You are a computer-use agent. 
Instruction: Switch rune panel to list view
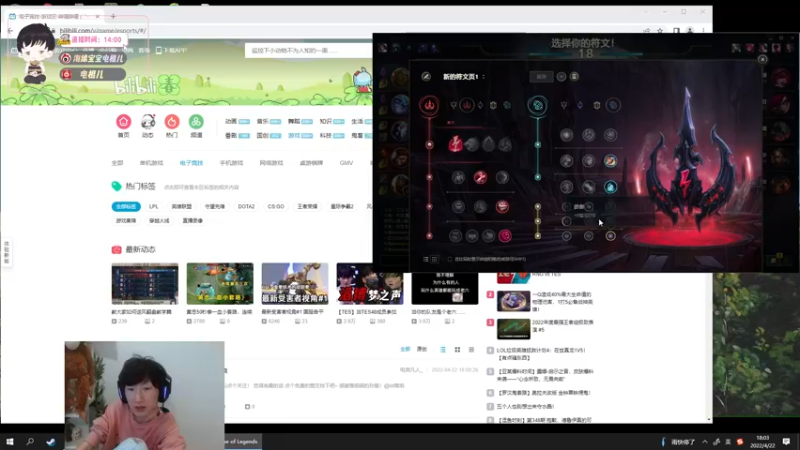point(426,259)
